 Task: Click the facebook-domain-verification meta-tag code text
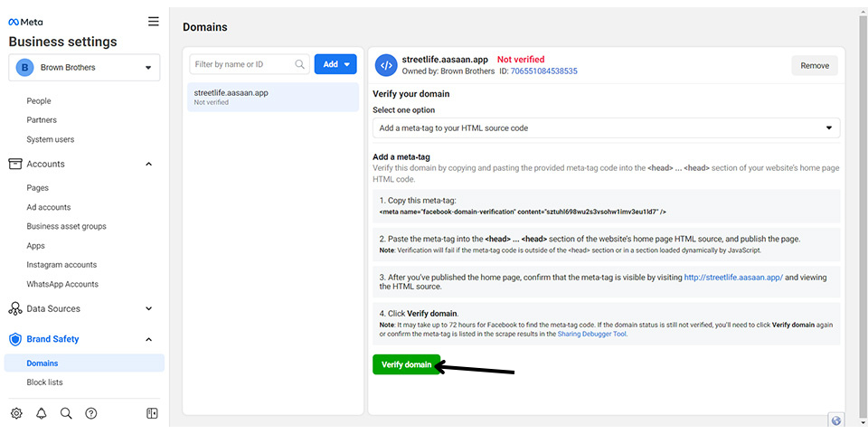523,212
